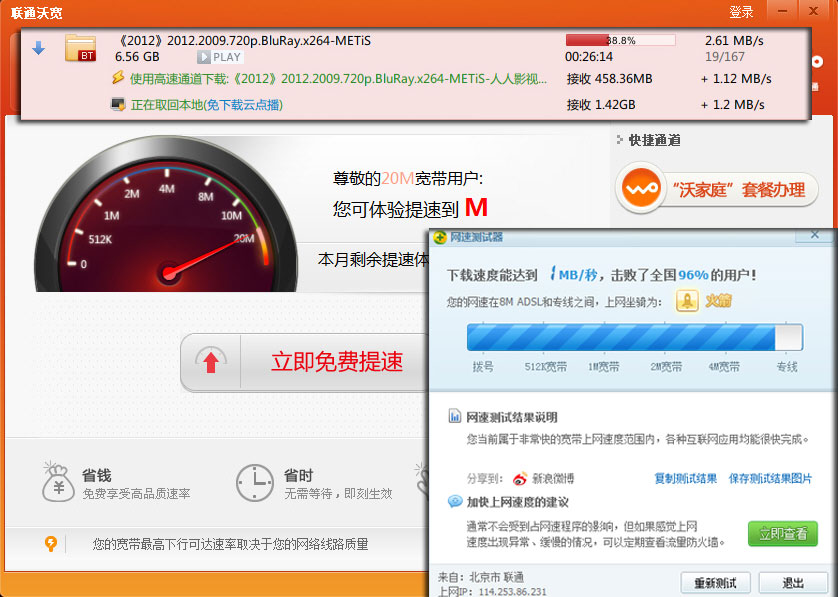Open the BT folder icon
Screen dimensions: 838x597
coord(80,48)
